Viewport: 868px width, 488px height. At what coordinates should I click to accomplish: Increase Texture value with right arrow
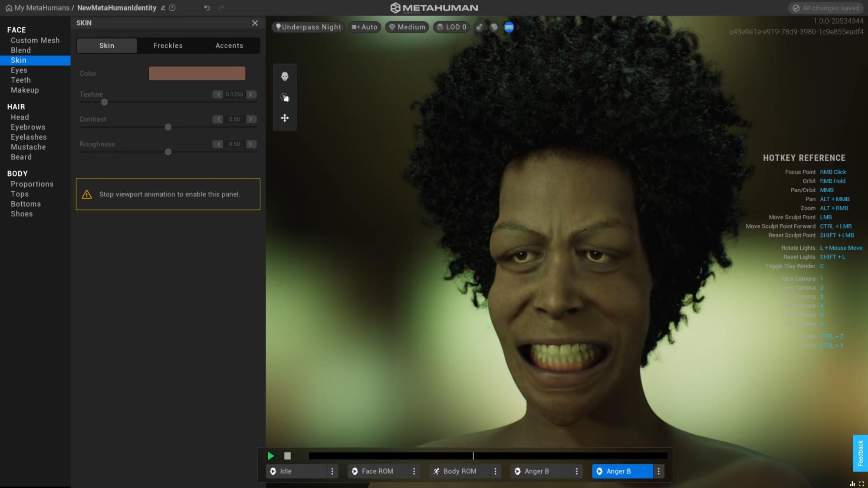[x=251, y=94]
